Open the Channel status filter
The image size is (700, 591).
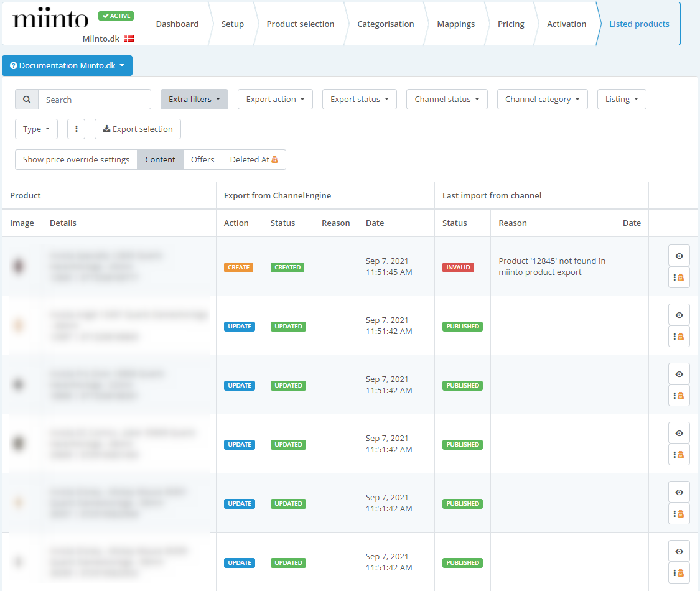447,99
